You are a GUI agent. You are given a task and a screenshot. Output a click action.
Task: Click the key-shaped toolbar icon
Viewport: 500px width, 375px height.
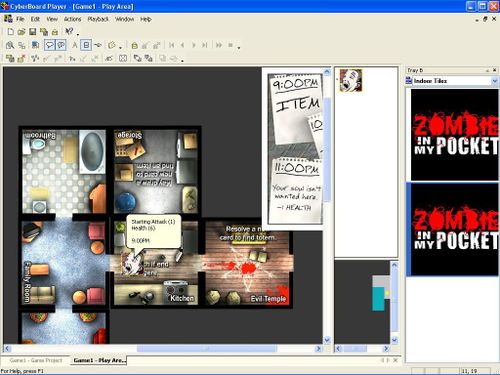[x=98, y=45]
